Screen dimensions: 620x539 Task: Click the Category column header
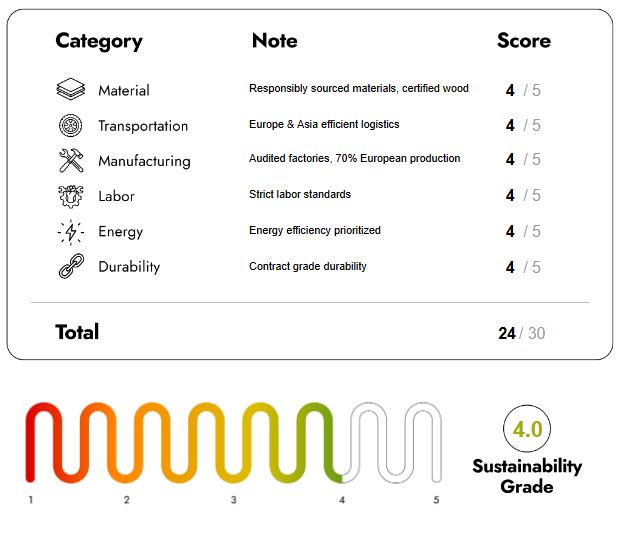pos(99,41)
